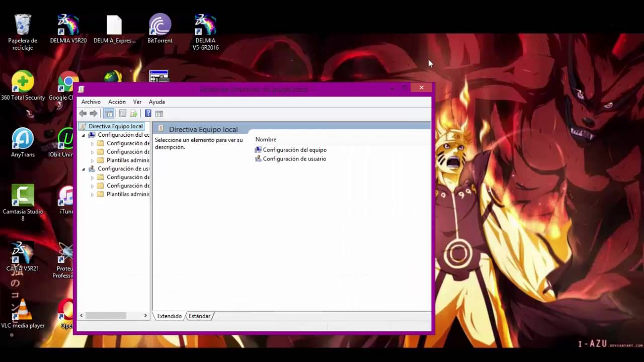Expand the first folder under Configuración del equipo
Viewport: 644px width, 362px height.
(92, 143)
